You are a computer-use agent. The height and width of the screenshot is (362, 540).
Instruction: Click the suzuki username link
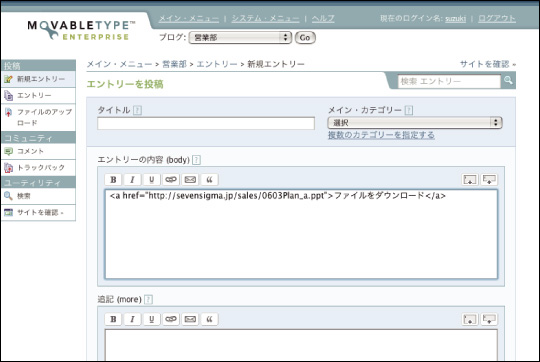tap(455, 19)
